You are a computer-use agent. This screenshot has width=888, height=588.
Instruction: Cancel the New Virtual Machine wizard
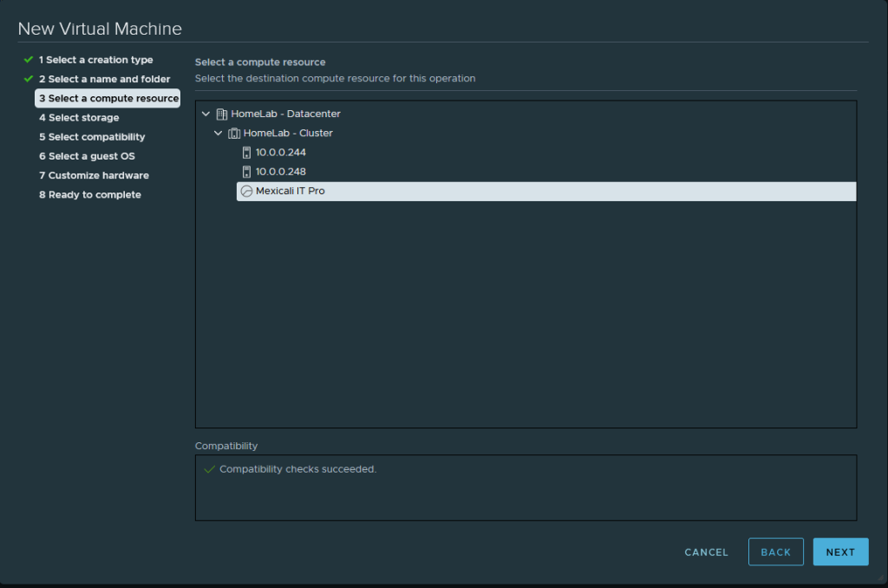click(x=706, y=552)
